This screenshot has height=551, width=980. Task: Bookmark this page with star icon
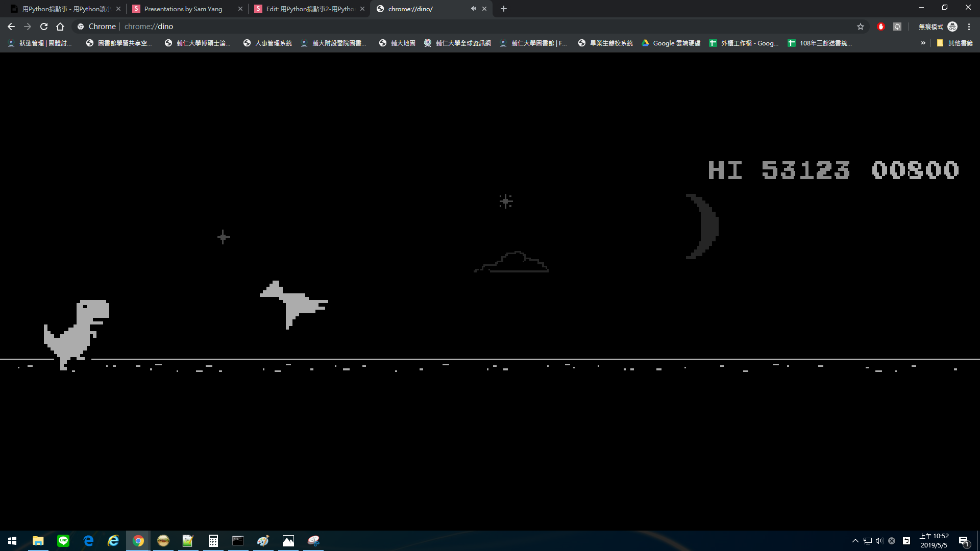(x=861, y=27)
